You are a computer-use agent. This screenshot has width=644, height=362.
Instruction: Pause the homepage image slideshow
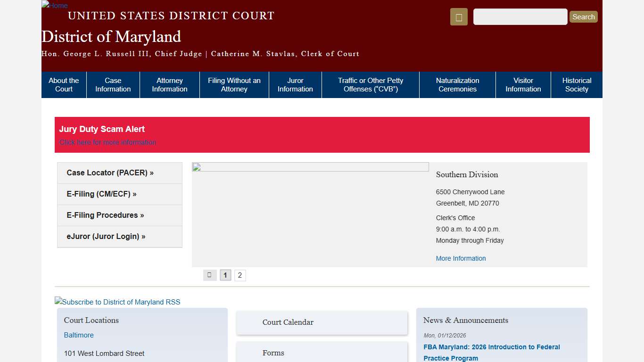209,275
